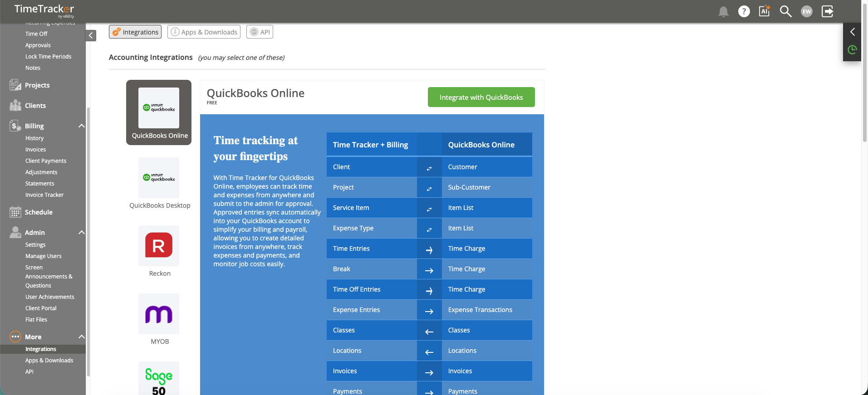Image resolution: width=868 pixels, height=395 pixels.
Task: Collapse the Admin section chevron
Action: click(82, 232)
